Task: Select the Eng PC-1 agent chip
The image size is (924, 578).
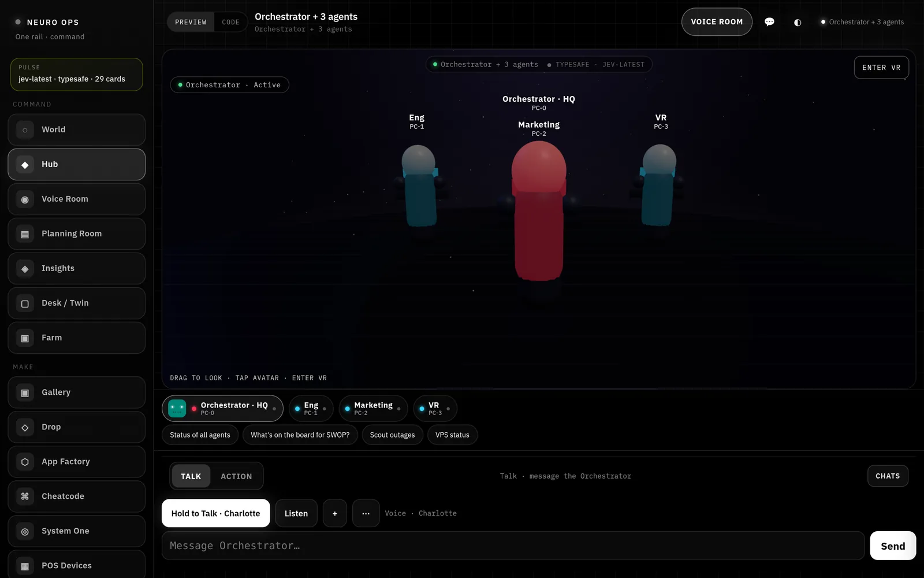Action: 311,409
